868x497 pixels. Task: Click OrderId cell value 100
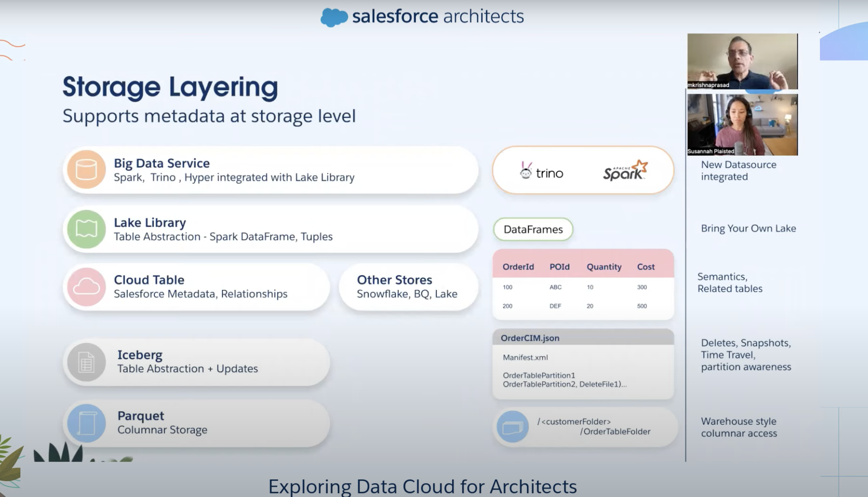pos(508,287)
